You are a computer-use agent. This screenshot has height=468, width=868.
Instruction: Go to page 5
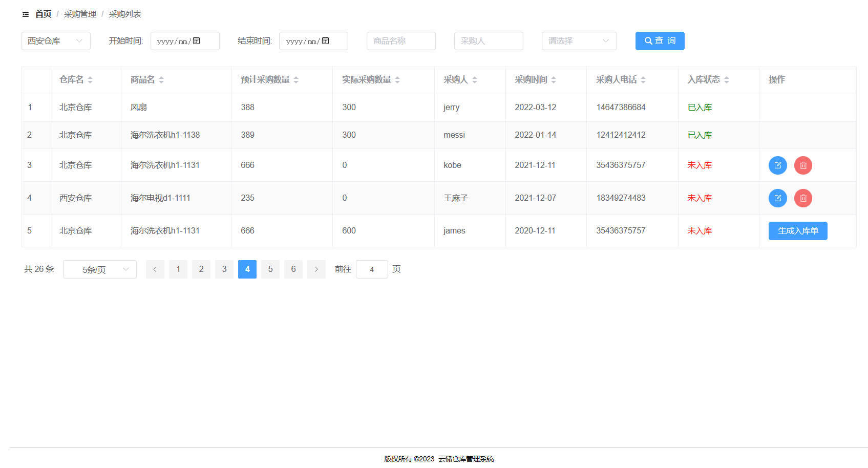click(270, 269)
